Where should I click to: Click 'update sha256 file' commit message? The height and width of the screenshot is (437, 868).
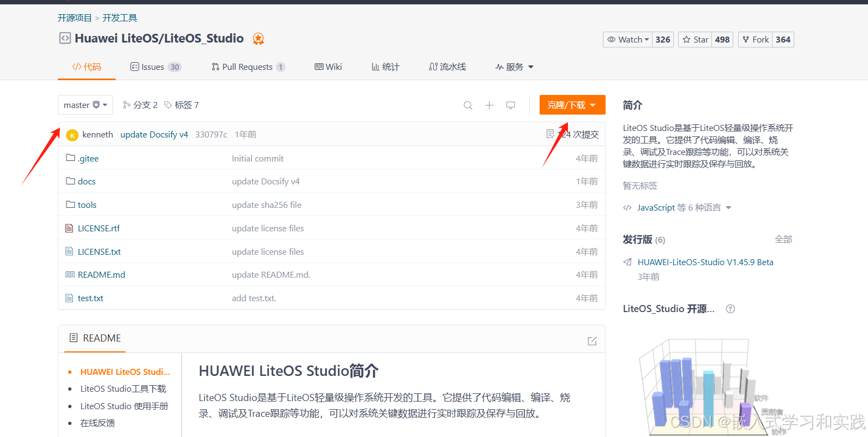tap(267, 205)
